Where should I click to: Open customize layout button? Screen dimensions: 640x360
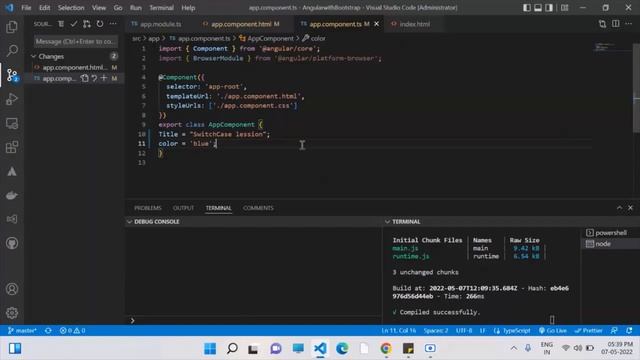point(564,8)
